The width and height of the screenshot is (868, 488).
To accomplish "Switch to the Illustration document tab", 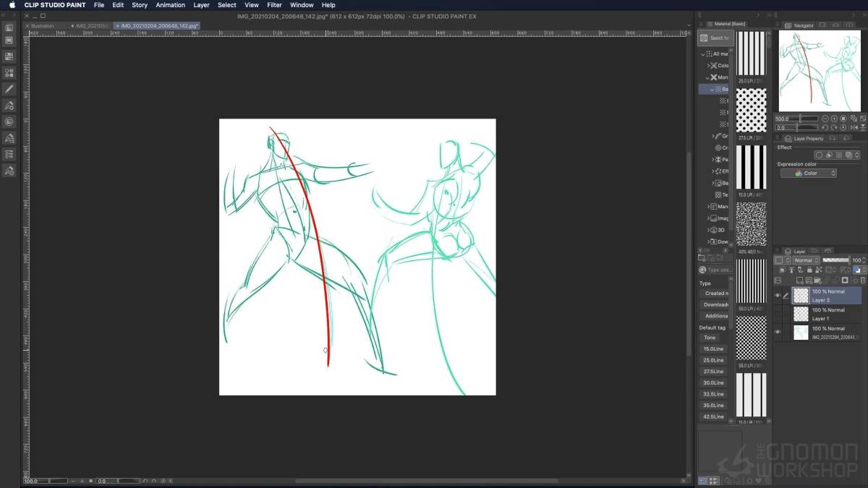I will (x=42, y=26).
